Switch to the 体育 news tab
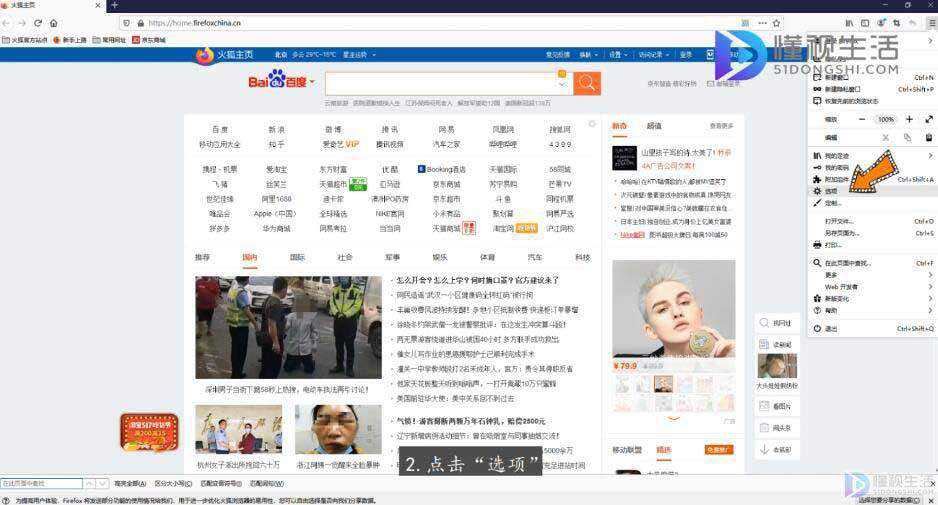Image resolution: width=938 pixels, height=505 pixels. pos(488,257)
